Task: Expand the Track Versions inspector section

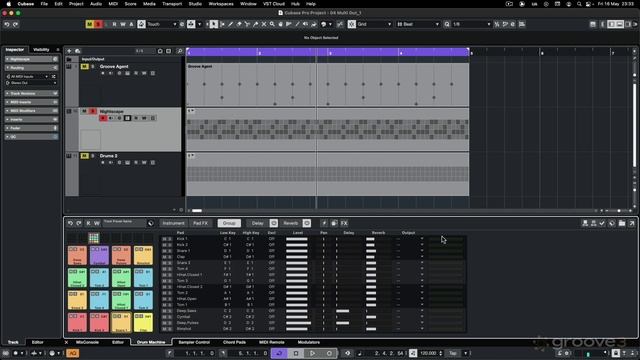Action: [x=31, y=93]
